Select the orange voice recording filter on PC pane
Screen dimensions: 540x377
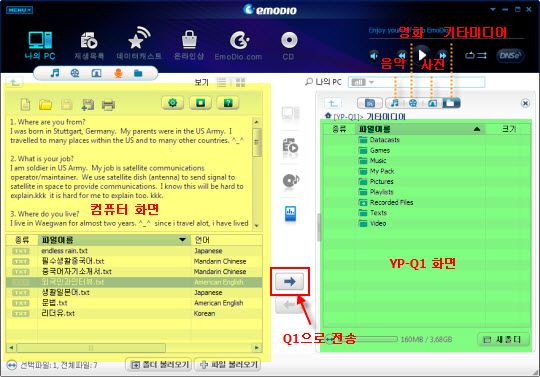[118, 73]
